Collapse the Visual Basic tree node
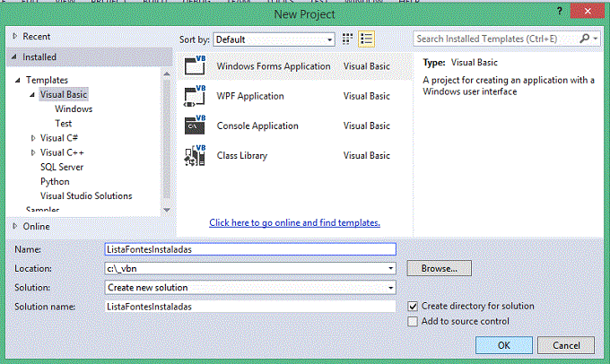 coord(32,94)
